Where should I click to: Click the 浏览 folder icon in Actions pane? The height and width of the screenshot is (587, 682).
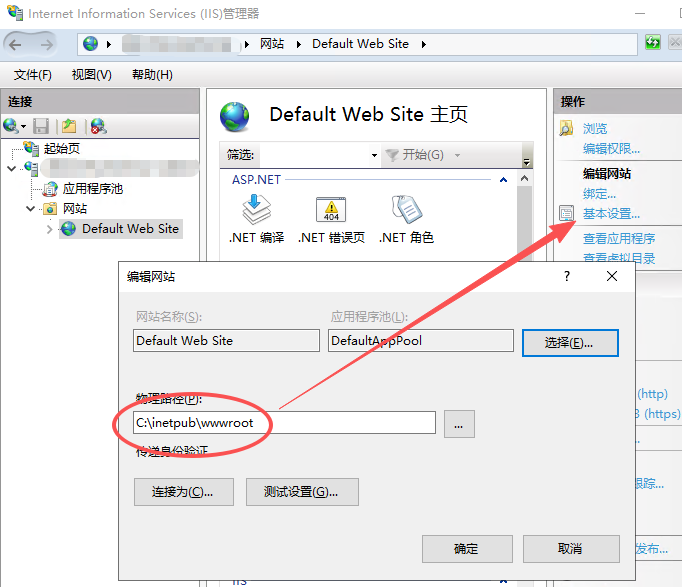pyautogui.click(x=566, y=128)
